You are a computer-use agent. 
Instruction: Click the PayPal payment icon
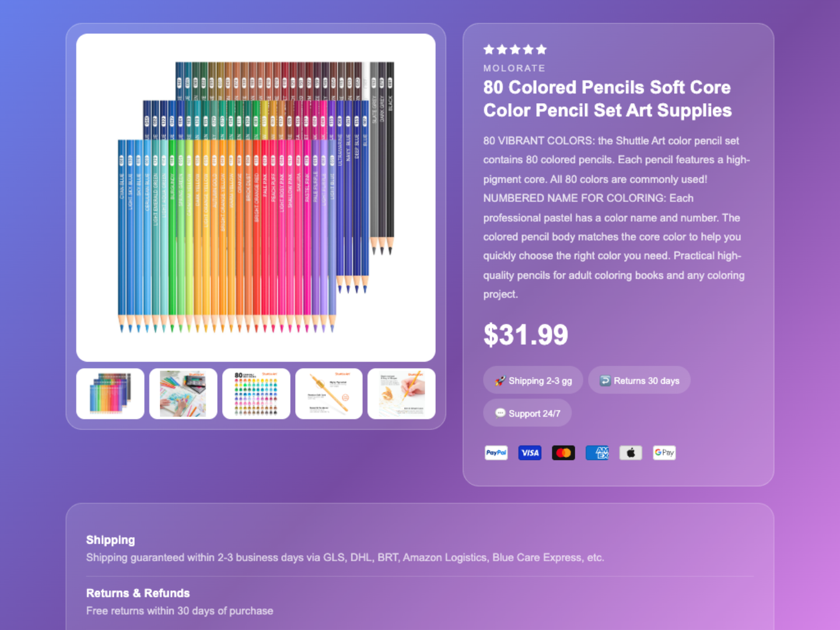496,453
